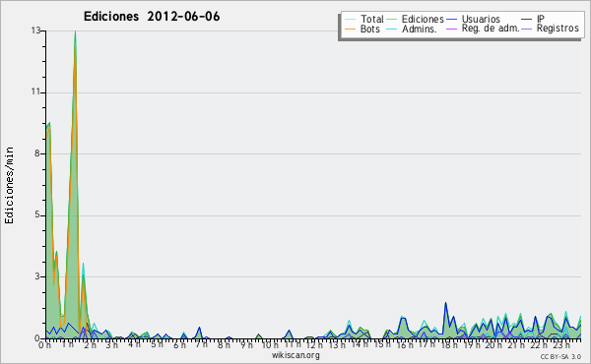Click the x-axis label '9 h'

click(246, 344)
